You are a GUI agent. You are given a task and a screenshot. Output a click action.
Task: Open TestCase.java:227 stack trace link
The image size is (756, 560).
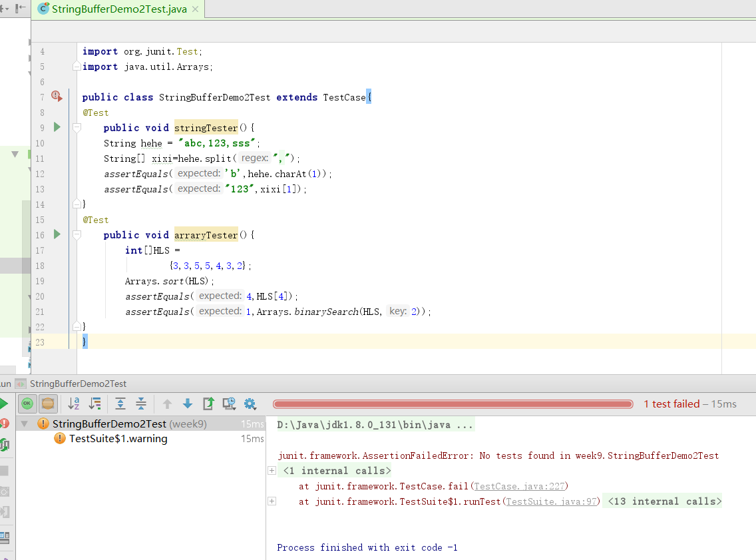(519, 486)
